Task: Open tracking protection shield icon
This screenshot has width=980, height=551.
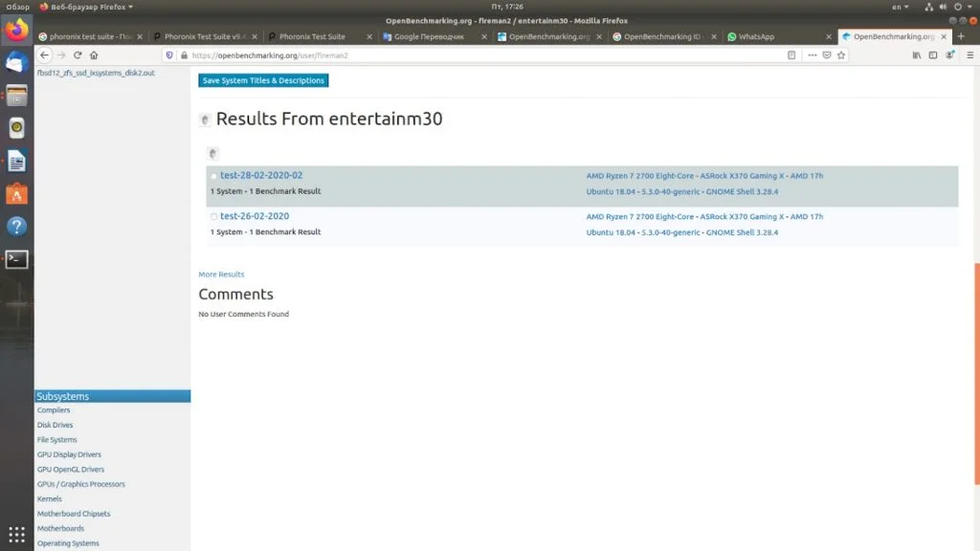Action: pyautogui.click(x=169, y=55)
